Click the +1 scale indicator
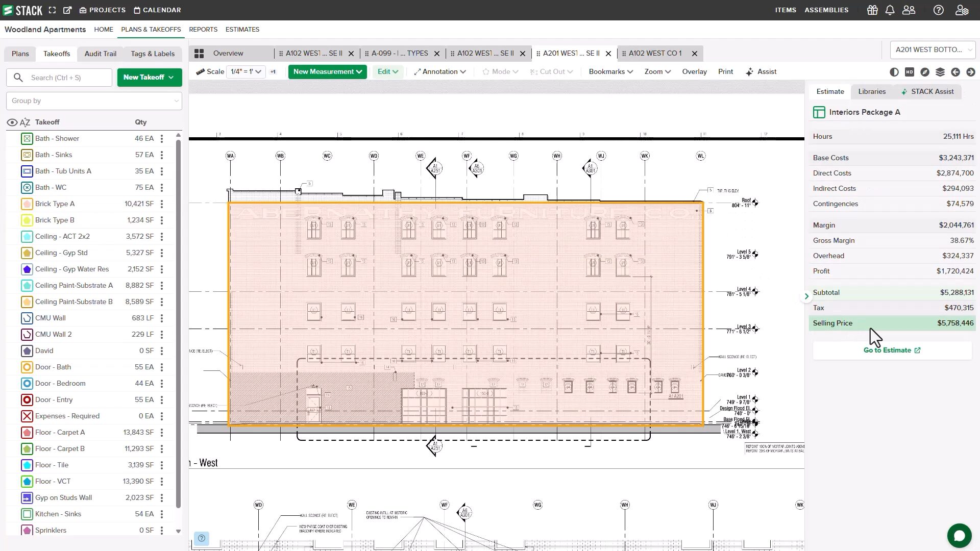The height and width of the screenshot is (551, 980). click(273, 72)
